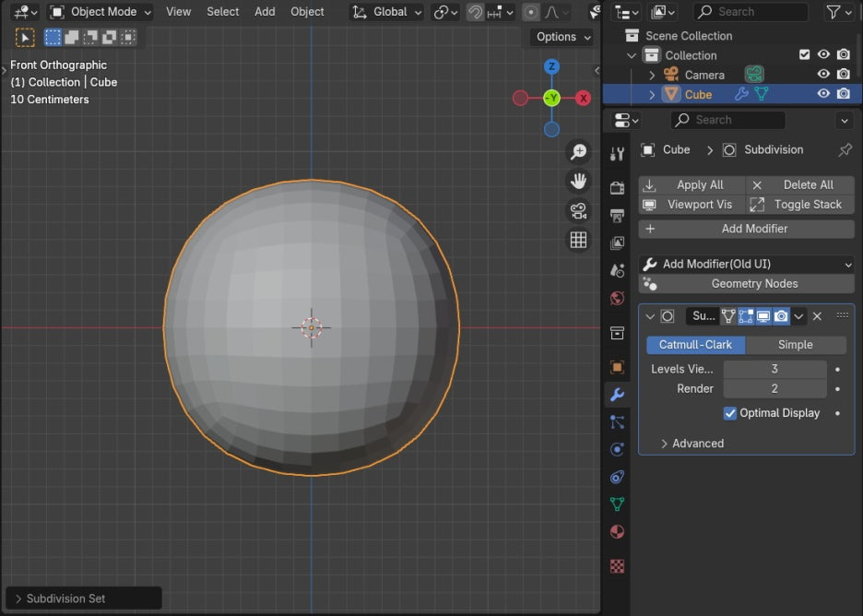Open the Add menu in header
This screenshot has width=863, height=616.
click(x=265, y=12)
